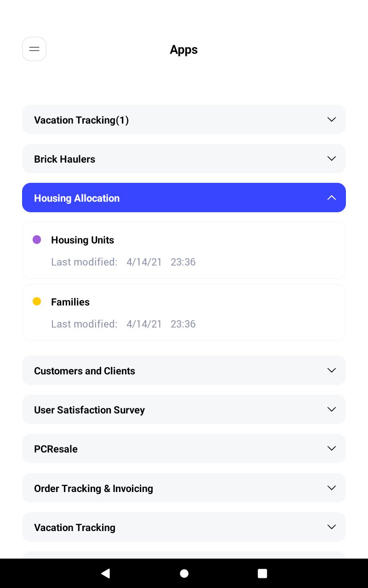The image size is (368, 588).
Task: Expand Vacation Tracking(1) chevron
Action: (331, 119)
